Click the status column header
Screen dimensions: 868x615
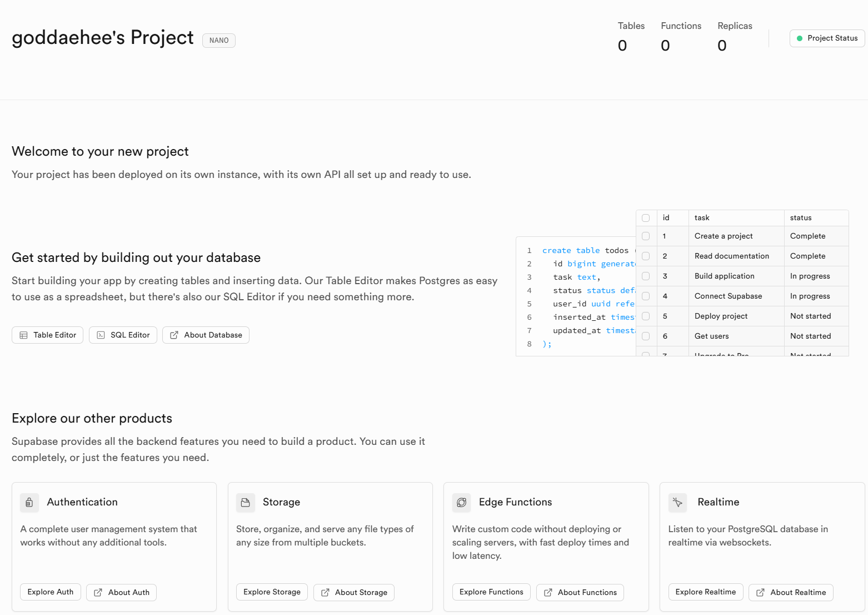pos(816,218)
